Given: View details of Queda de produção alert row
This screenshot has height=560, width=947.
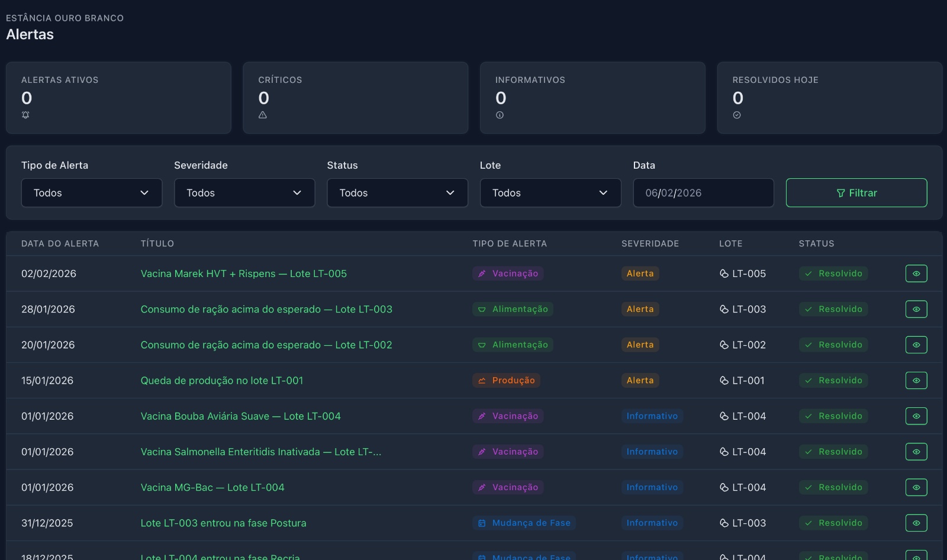Looking at the screenshot, I should point(916,381).
